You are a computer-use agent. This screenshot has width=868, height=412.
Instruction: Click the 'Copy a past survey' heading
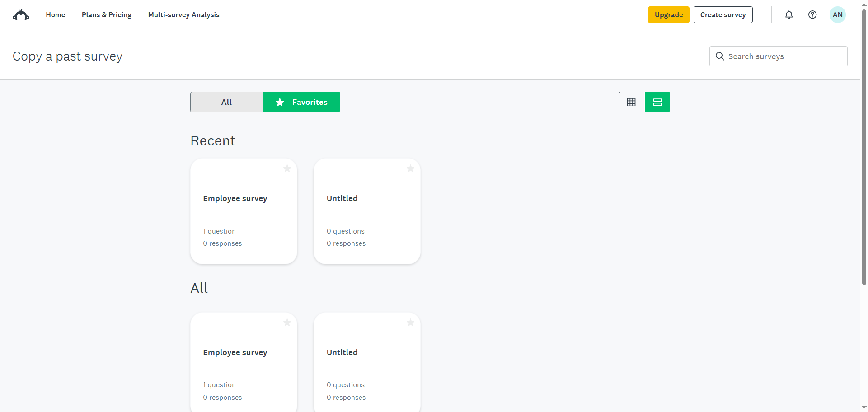click(x=67, y=56)
